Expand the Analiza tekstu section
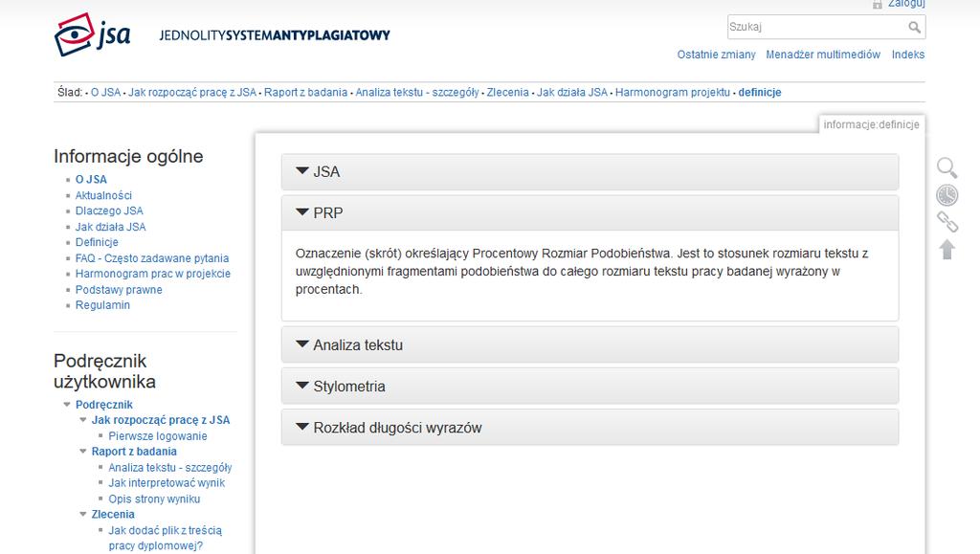This screenshot has height=554, width=980. (590, 344)
